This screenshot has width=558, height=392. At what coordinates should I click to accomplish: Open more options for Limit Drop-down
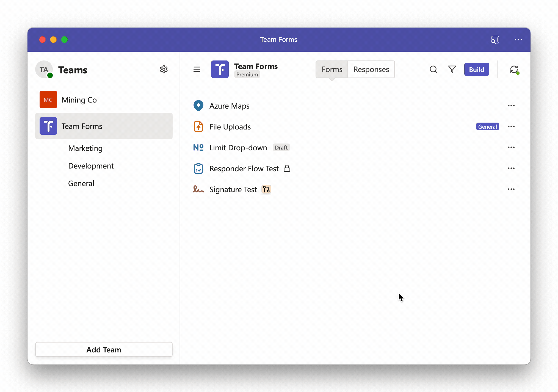coord(511,147)
